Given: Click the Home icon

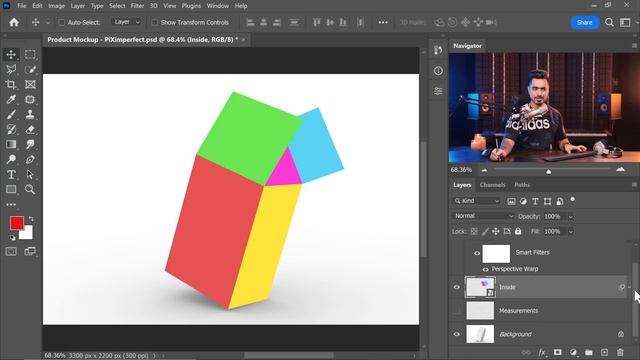Looking at the screenshot, I should click(x=14, y=22).
